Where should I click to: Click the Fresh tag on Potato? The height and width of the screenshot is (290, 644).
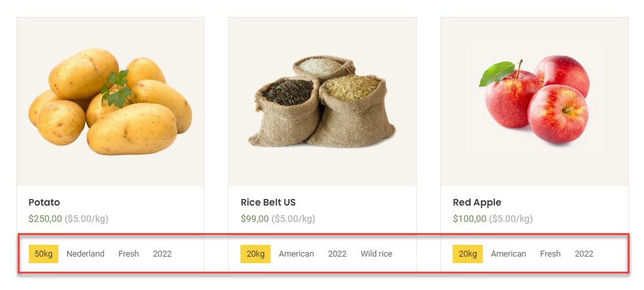coord(128,254)
